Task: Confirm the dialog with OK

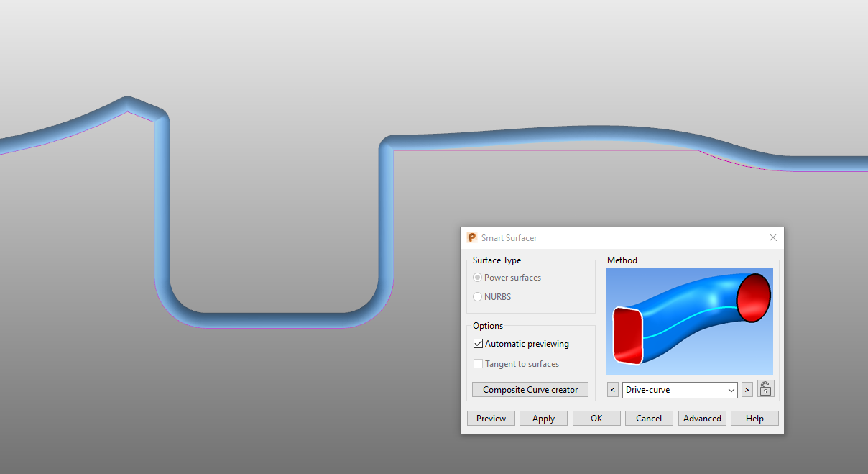Action: point(596,418)
